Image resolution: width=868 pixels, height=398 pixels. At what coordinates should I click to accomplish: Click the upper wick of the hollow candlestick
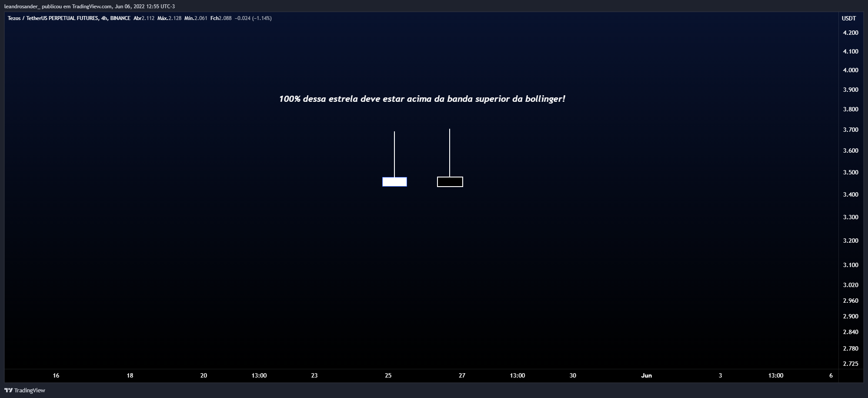tap(450, 153)
